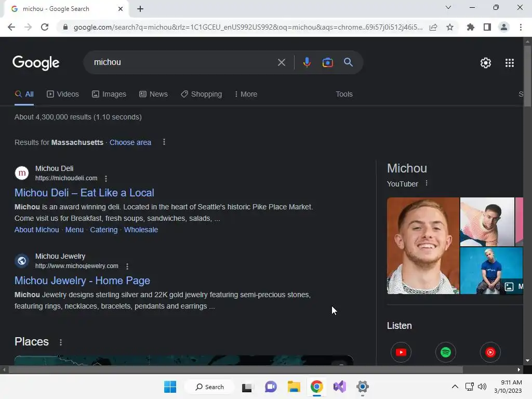Click in the michou search field
Screen dimensions: 532x399
183,62
